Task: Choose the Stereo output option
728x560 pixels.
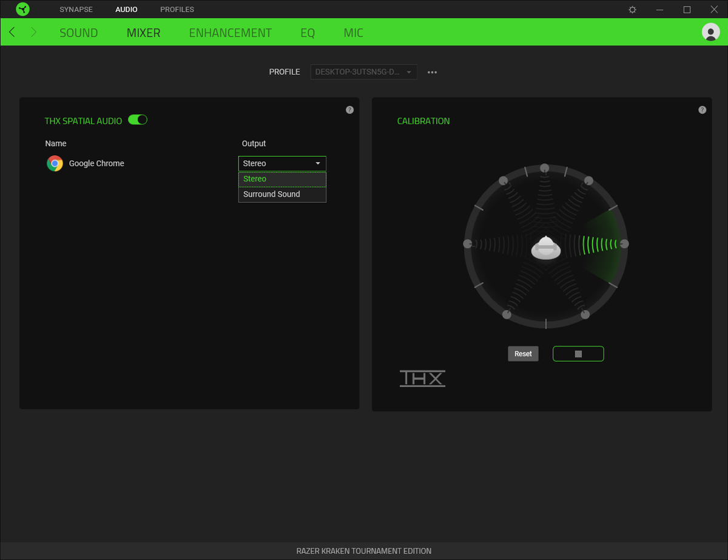Action: pos(282,179)
